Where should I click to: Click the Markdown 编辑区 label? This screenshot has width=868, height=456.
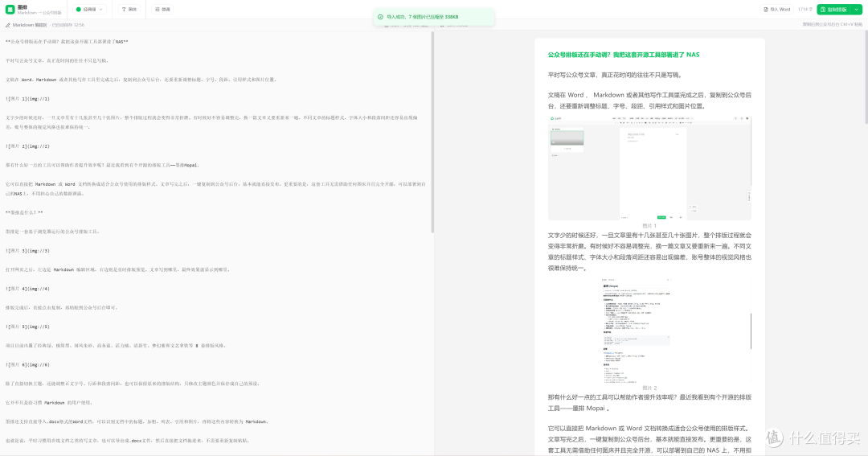click(30, 25)
